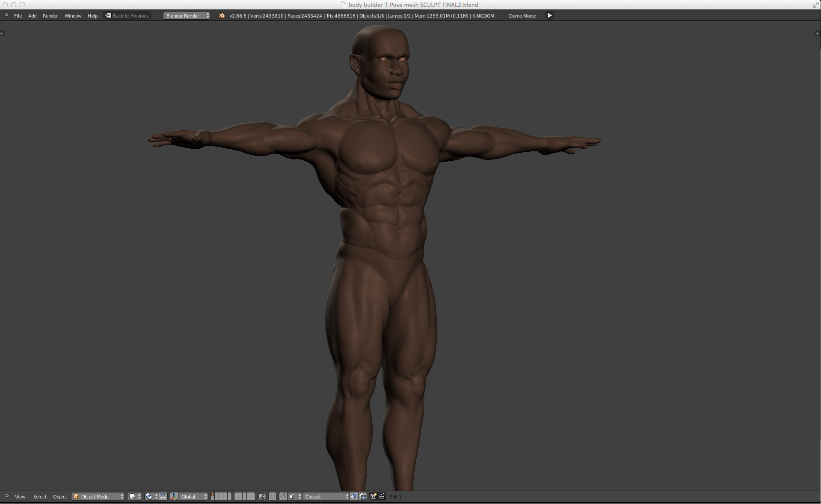821x504 pixels.
Task: Expand the right properties plus marker
Action: click(x=818, y=33)
